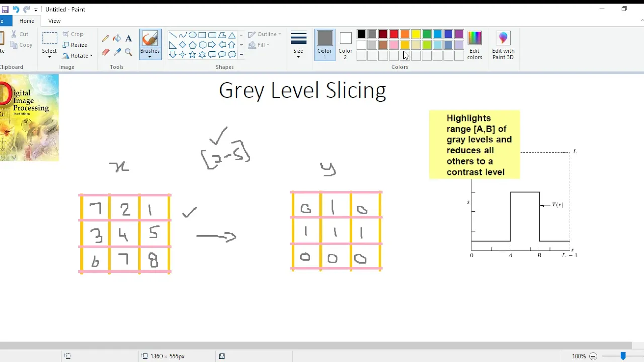The image size is (644, 362).
Task: Select the Eraser tool
Action: (x=105, y=52)
